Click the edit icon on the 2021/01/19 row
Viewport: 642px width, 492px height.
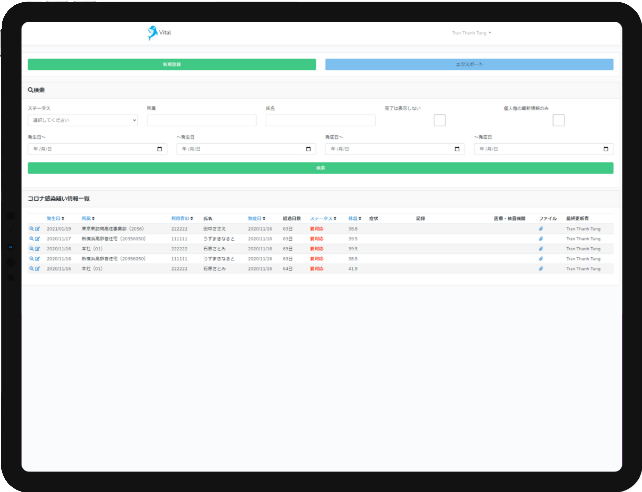(x=37, y=229)
